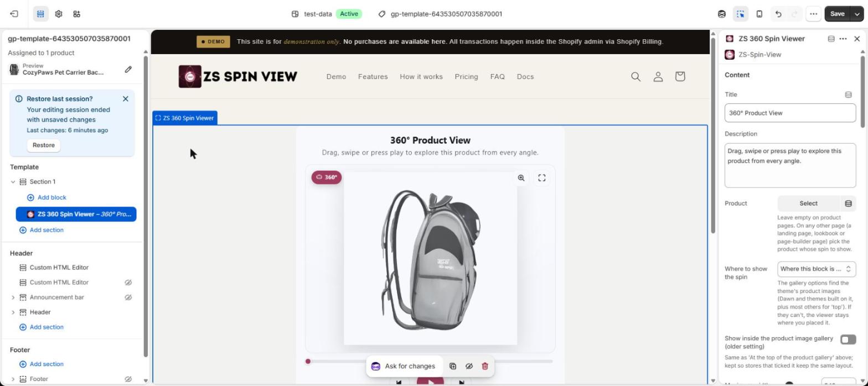
Task: Click the storefront search icon
Action: 636,77
